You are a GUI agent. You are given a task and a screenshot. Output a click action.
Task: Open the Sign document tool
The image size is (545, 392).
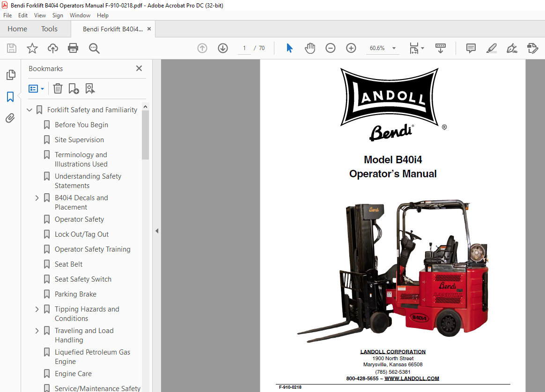pos(512,48)
